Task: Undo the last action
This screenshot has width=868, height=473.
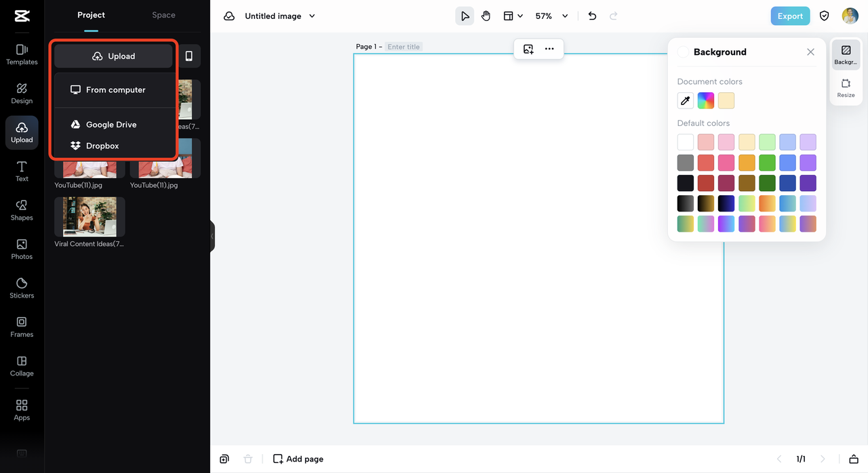Action: pos(592,16)
